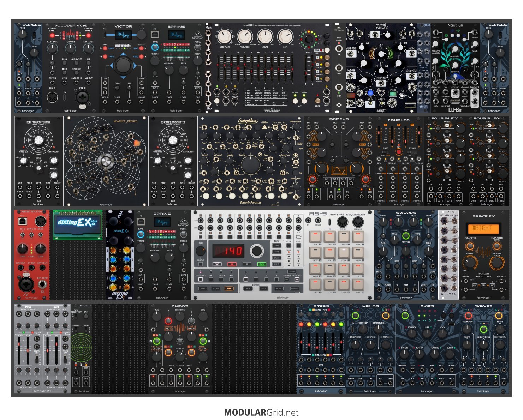Click the COPY button on RS-9

click(x=277, y=251)
